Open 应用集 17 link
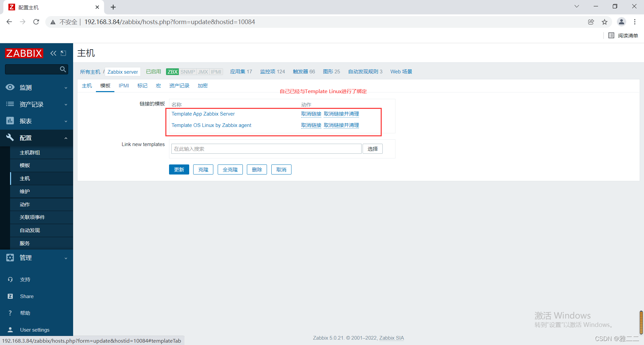The image size is (644, 345). (241, 72)
